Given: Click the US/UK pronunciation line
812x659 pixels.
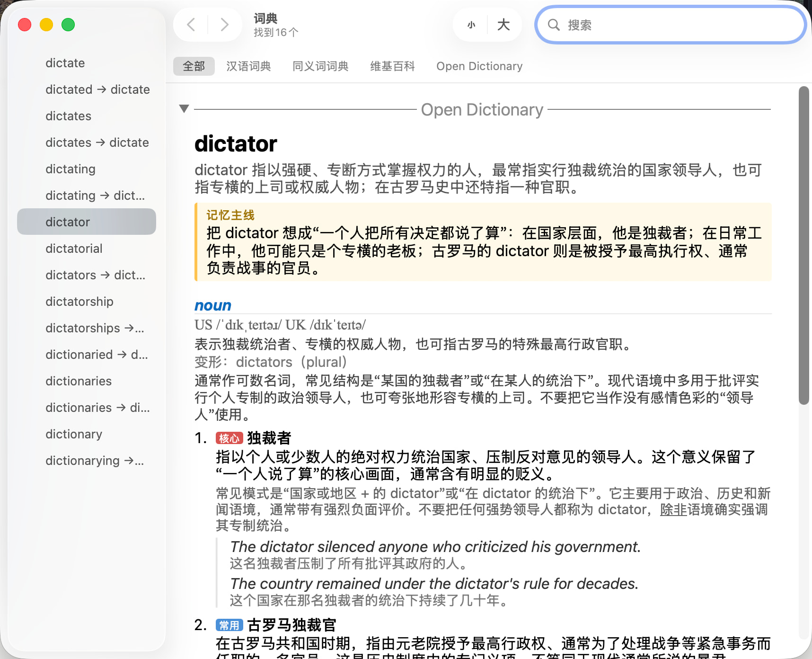Looking at the screenshot, I should pyautogui.click(x=280, y=325).
